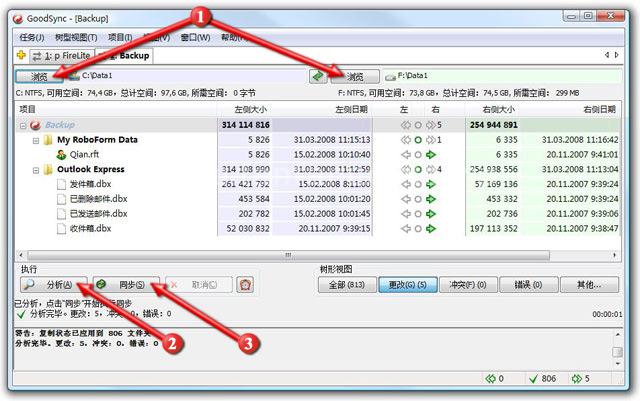This screenshot has height=401, width=640.
Task: Click the Qian.rft file icon
Action: pos(61,155)
